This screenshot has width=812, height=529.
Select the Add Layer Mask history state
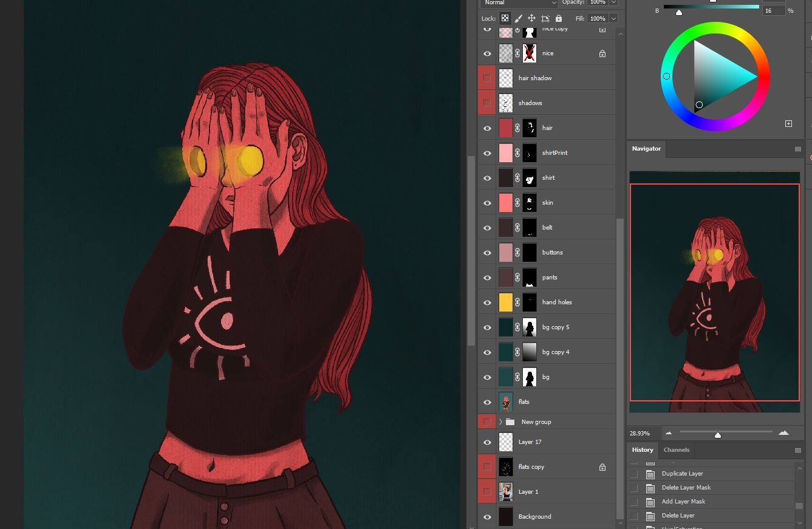[683, 502]
